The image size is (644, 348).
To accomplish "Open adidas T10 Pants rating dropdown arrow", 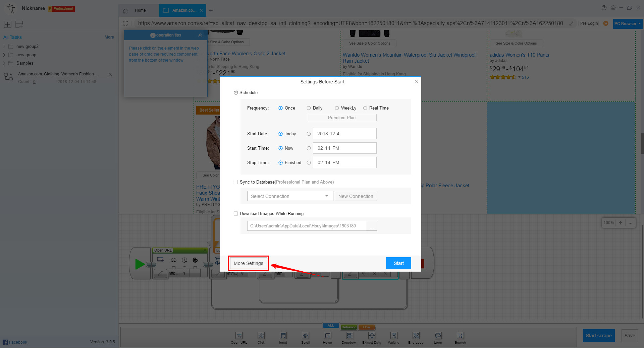I will tap(519, 77).
